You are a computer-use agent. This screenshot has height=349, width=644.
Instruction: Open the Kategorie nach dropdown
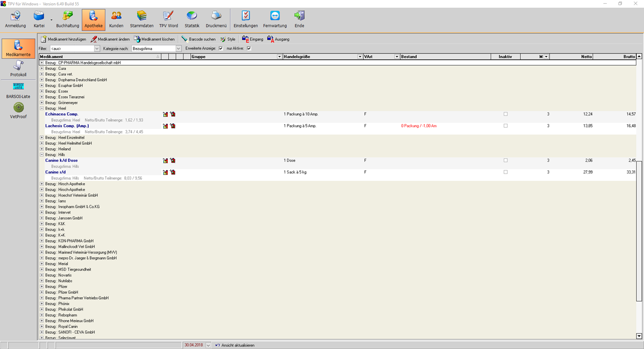coord(179,48)
